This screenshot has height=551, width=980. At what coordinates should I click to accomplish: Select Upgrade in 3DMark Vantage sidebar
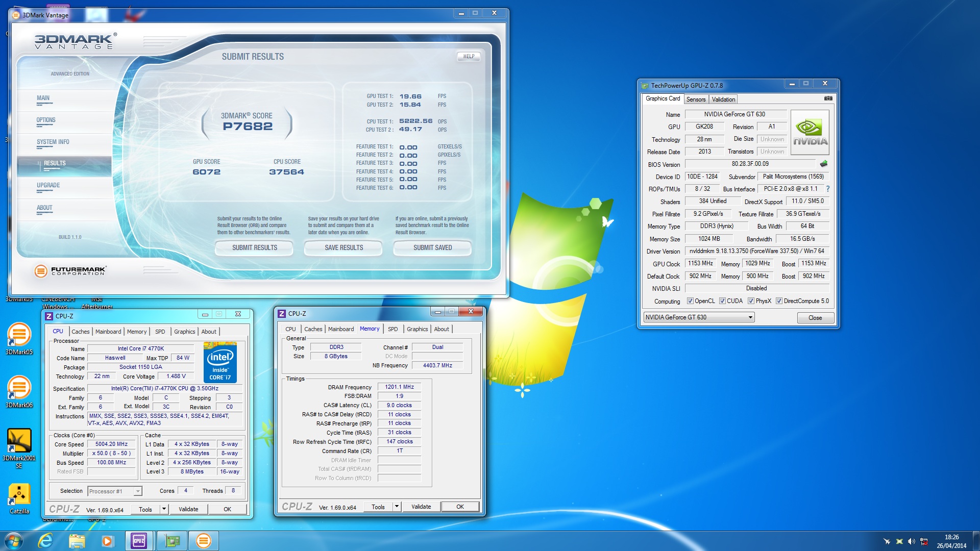coord(65,188)
